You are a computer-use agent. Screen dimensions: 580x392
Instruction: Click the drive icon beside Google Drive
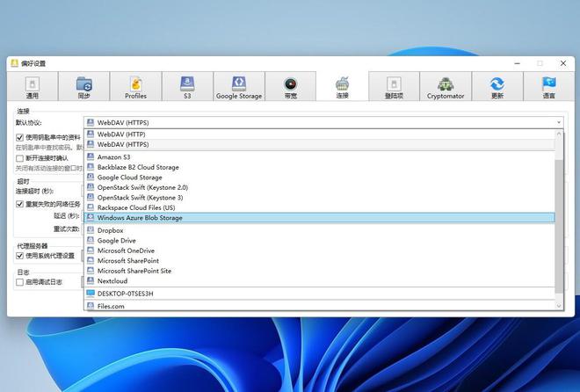[91, 240]
